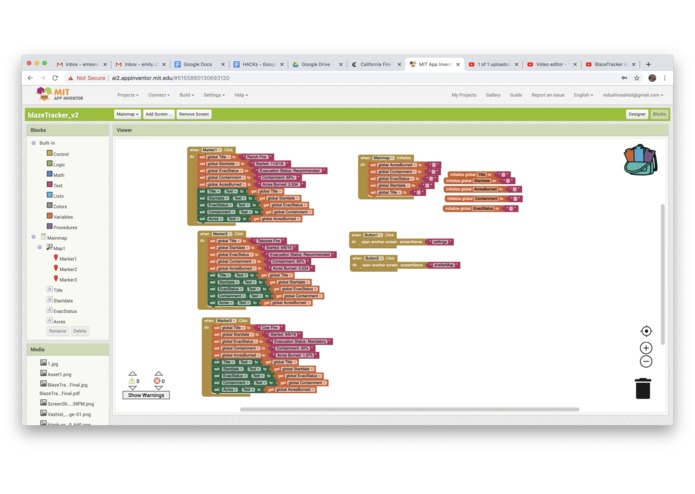Select the Title label component
This screenshot has width=695, height=494.
click(55, 290)
